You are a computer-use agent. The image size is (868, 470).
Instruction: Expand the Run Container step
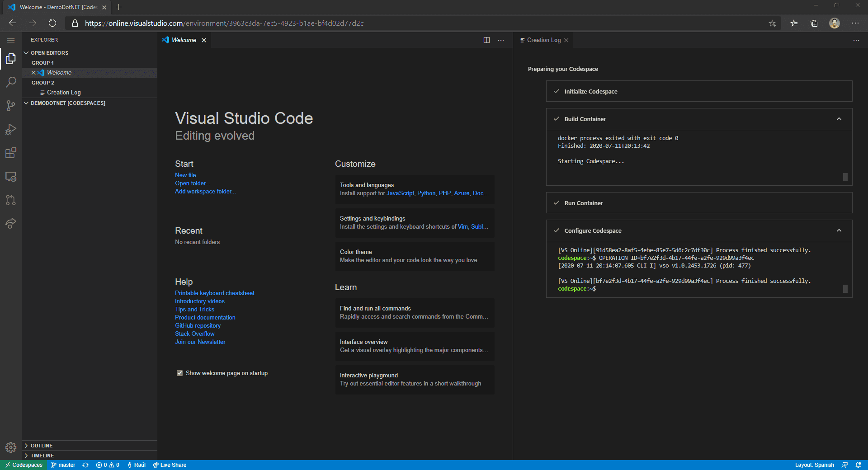(x=699, y=203)
